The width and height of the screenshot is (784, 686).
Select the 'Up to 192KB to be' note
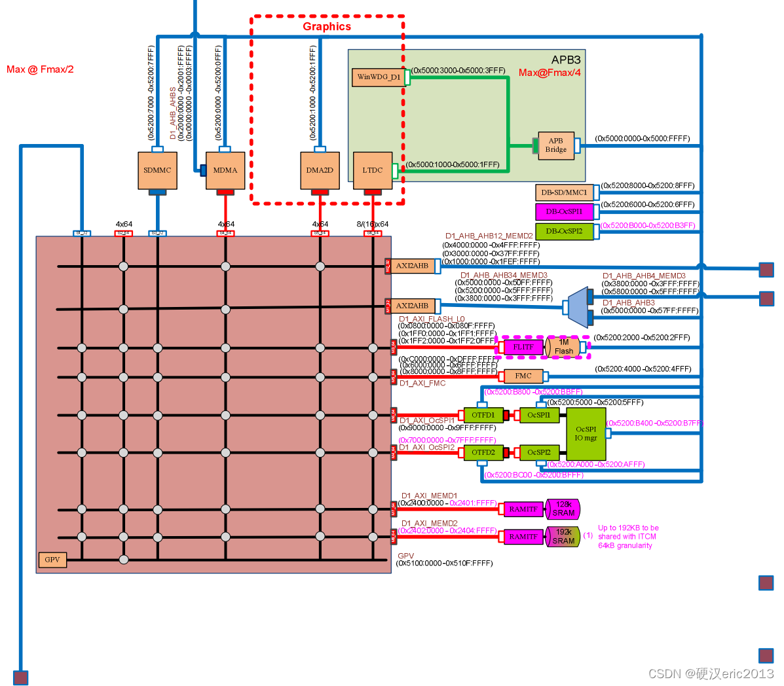(629, 528)
